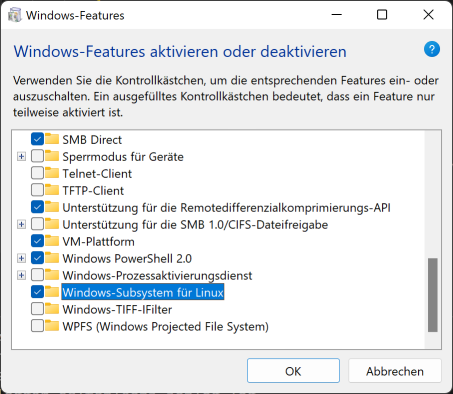Click the feature list vertical scrollbar thumb
Image resolution: width=453 pixels, height=394 pixels.
(x=433, y=295)
